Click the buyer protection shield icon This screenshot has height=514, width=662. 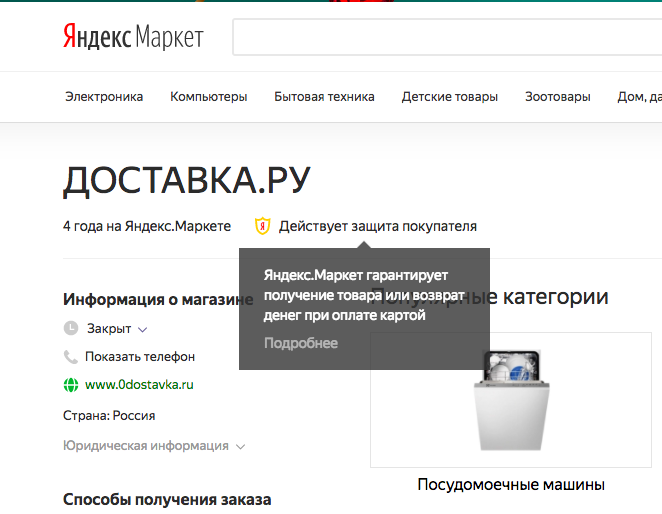pos(263,226)
